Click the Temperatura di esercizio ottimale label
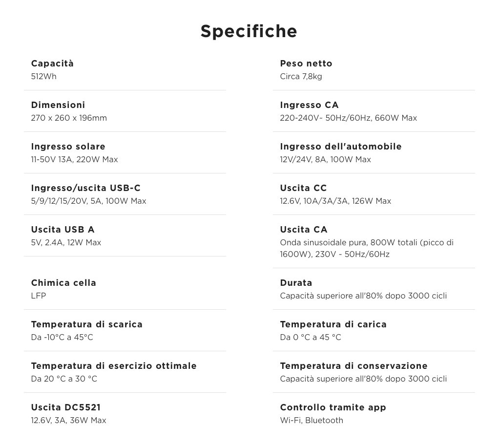 114,366
